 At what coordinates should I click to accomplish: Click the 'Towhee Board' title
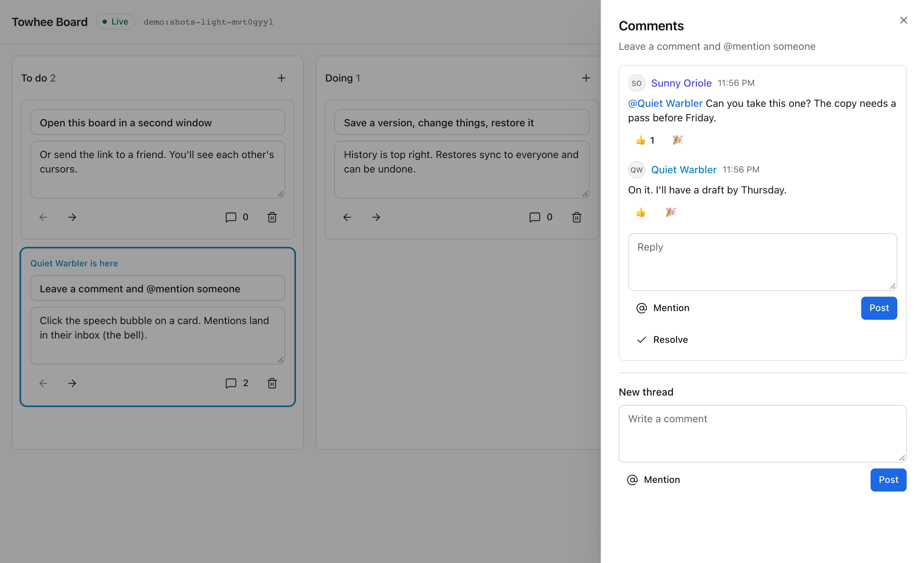click(49, 22)
